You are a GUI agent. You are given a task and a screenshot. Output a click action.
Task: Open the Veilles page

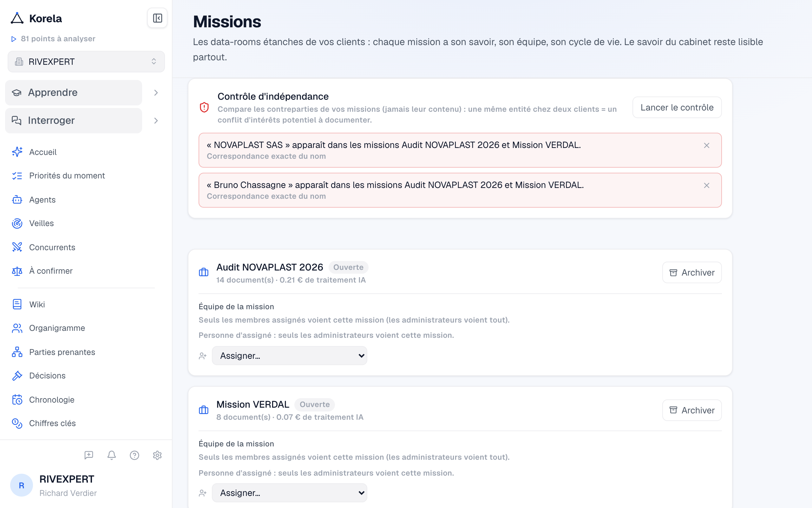tap(41, 224)
